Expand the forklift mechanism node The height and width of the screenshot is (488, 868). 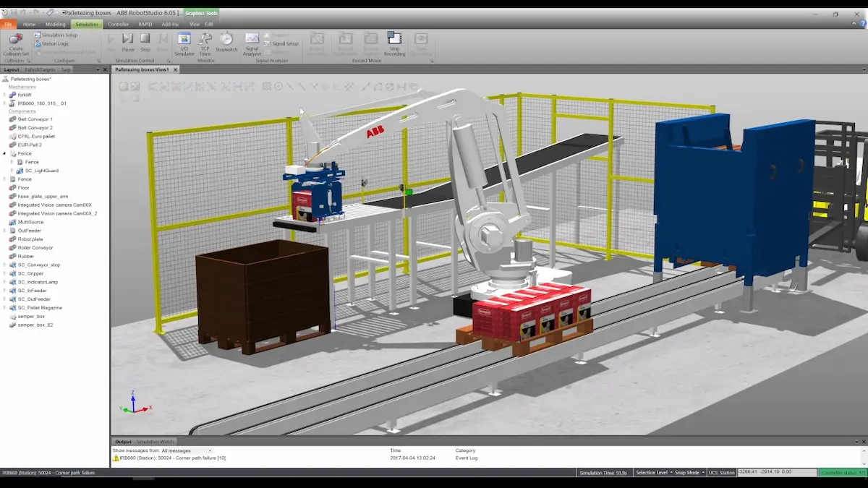(4, 95)
